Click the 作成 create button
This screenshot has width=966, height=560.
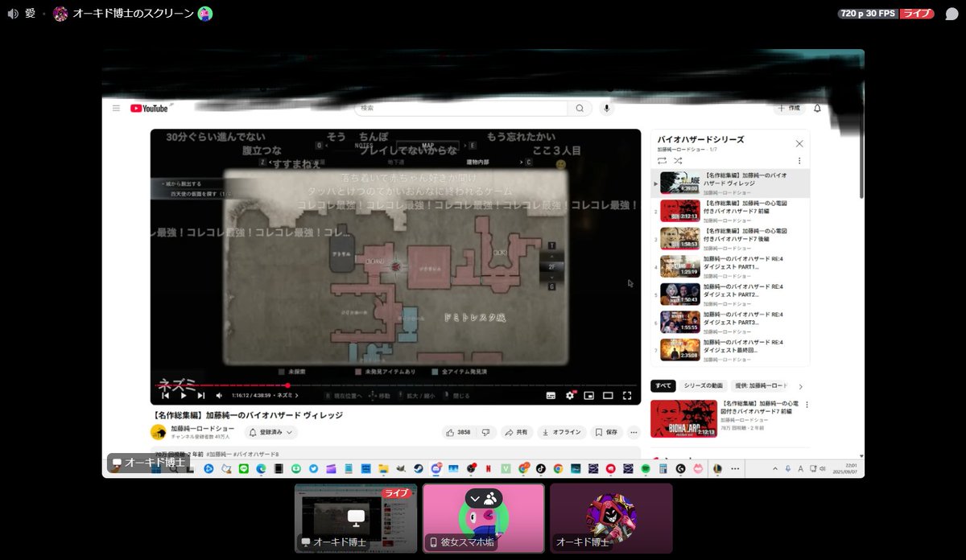tap(790, 108)
